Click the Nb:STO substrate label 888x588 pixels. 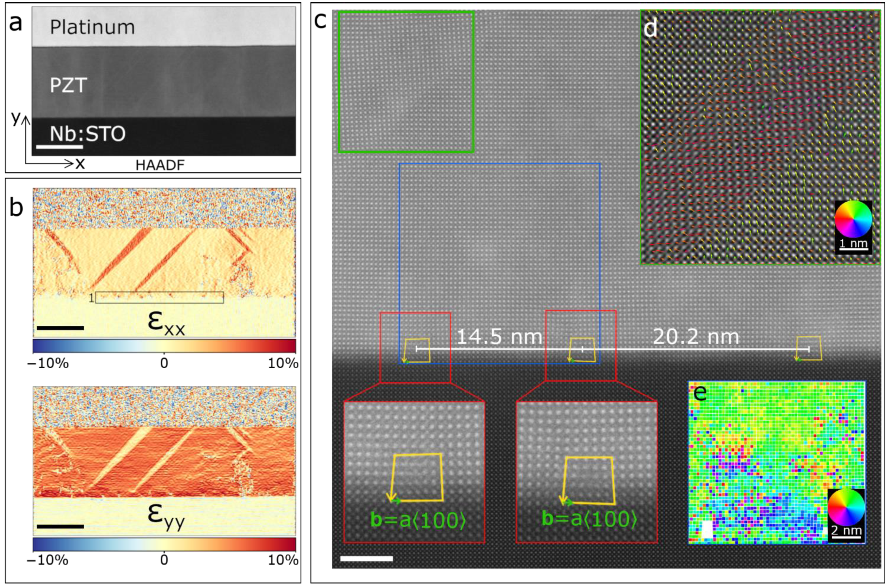87,134
